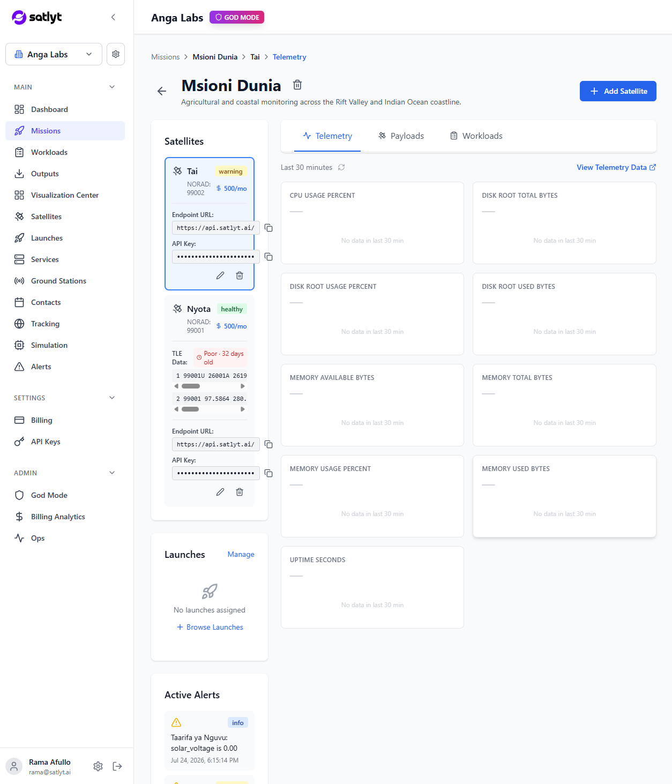Switch to the Telemetry tab
The width and height of the screenshot is (672, 784).
point(327,136)
